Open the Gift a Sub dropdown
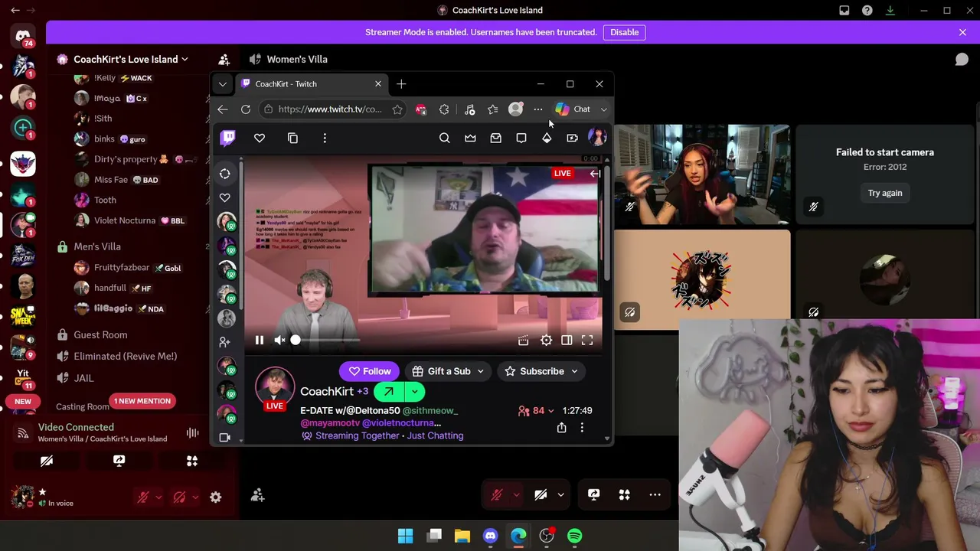This screenshot has height=551, width=980. click(449, 371)
